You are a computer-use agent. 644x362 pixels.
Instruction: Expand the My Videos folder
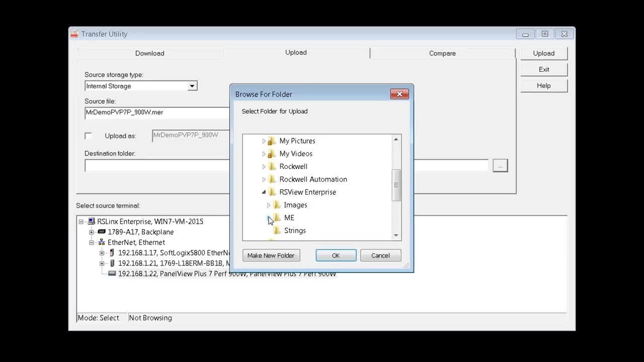[x=264, y=154]
